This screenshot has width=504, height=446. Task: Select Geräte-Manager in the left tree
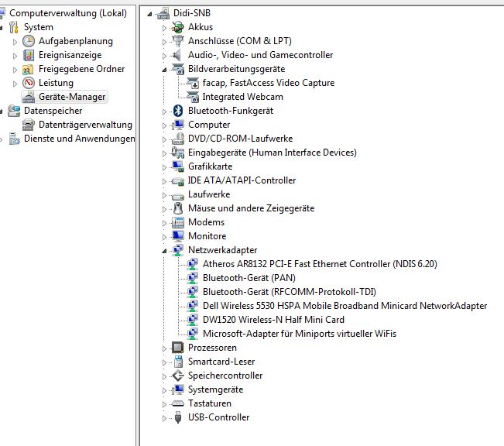pyautogui.click(x=72, y=97)
